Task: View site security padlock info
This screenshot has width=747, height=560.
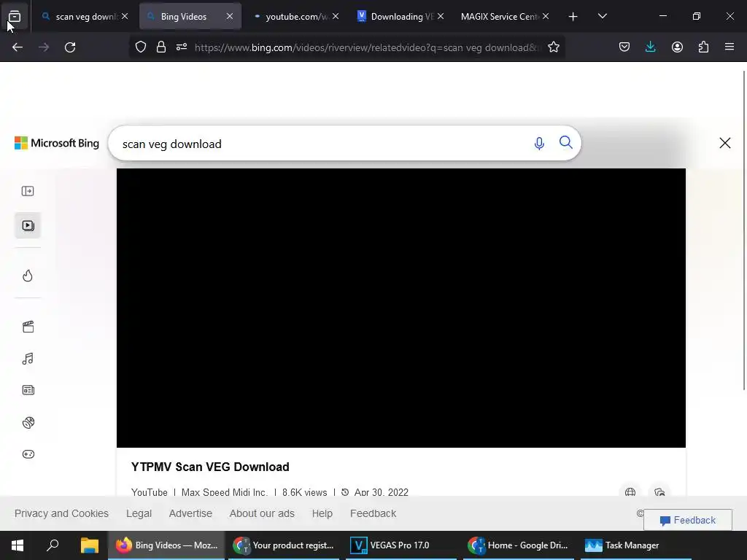Action: click(x=161, y=47)
